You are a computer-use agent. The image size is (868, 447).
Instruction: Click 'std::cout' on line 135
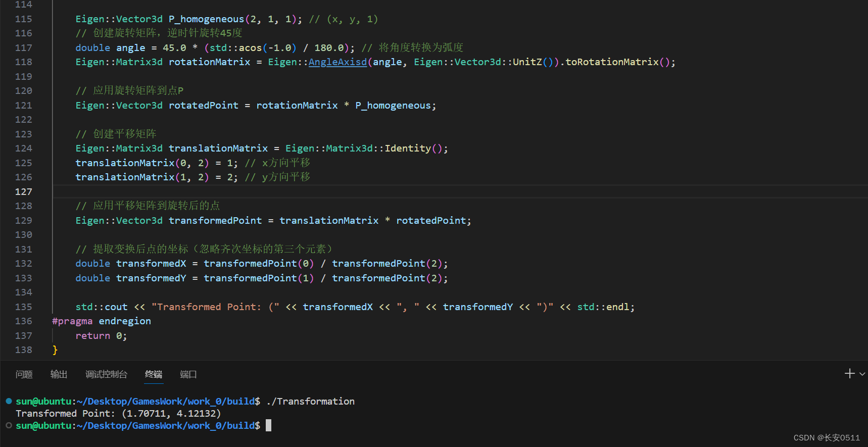(102, 307)
